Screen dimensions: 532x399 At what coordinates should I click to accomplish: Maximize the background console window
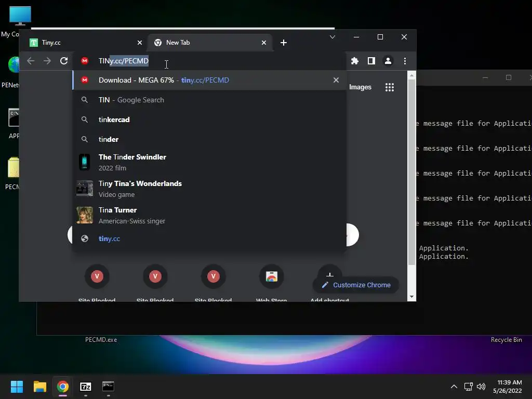coord(508,78)
